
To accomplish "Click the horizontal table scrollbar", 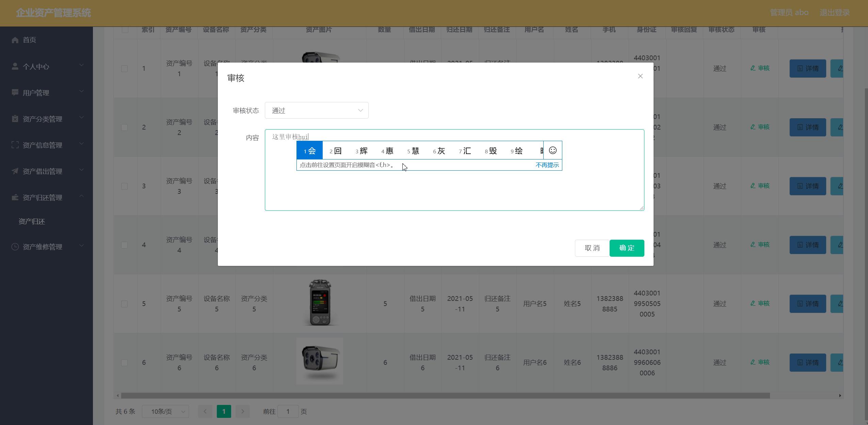I will [443, 396].
